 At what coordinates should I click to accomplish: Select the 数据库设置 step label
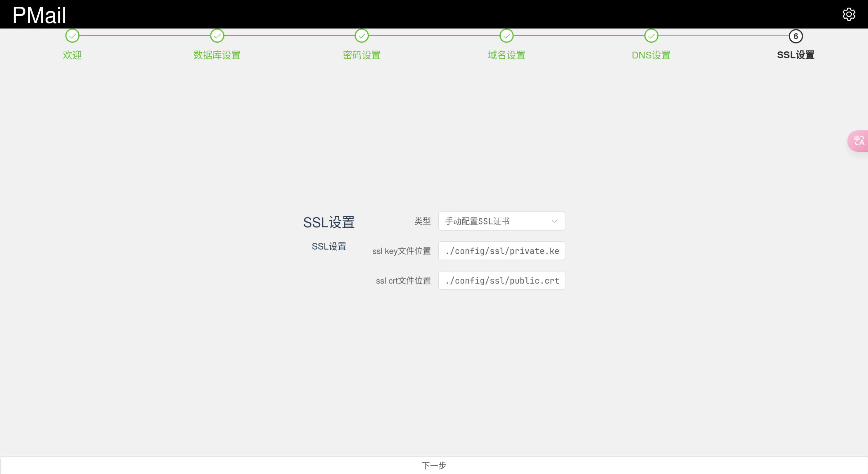[x=217, y=55]
